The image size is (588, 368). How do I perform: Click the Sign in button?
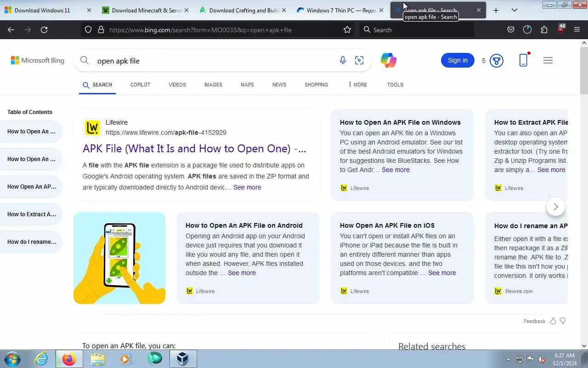tap(458, 60)
